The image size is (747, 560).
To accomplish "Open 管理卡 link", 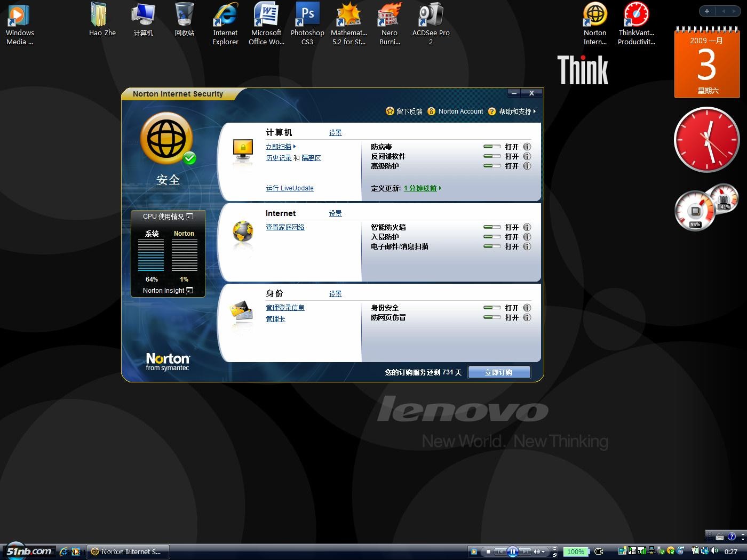I will [x=275, y=319].
